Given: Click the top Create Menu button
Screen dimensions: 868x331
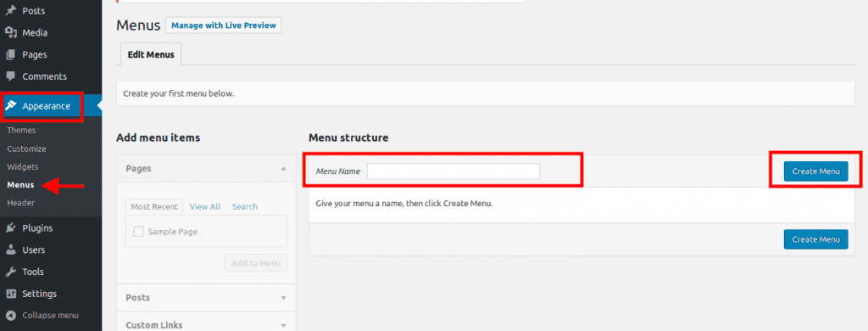Looking at the screenshot, I should tap(815, 171).
